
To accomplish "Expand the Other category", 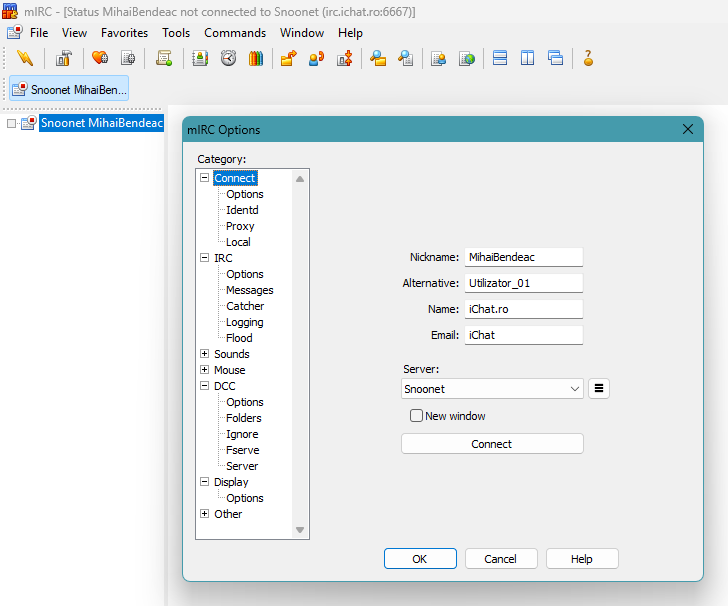I will point(204,514).
